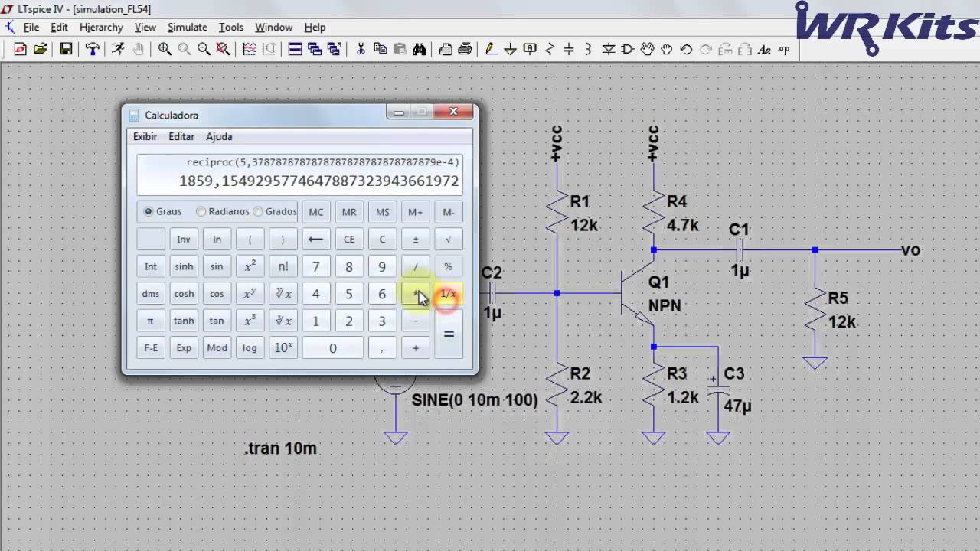Screen dimensions: 980x551
Task: Click the SINE(0 10m 100) source label
Action: click(475, 399)
